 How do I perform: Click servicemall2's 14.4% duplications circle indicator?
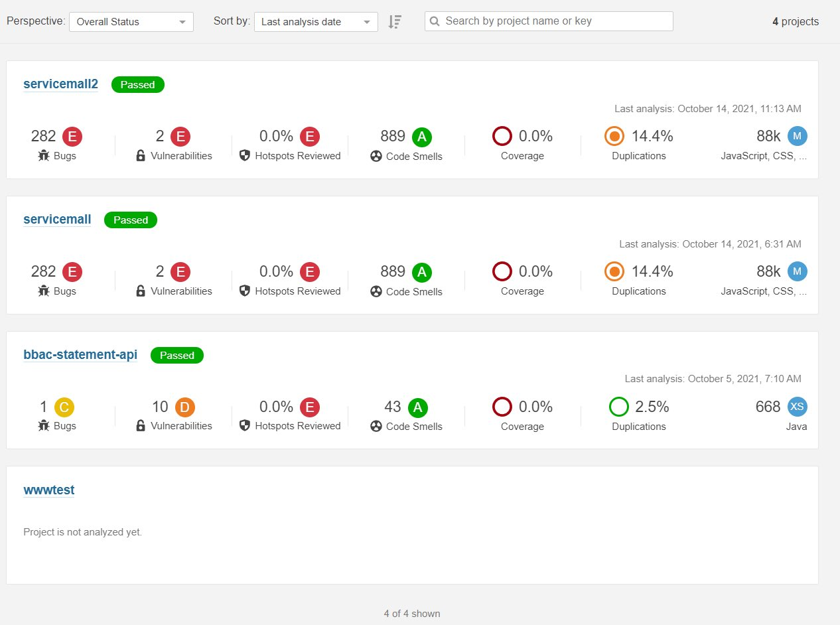point(614,137)
